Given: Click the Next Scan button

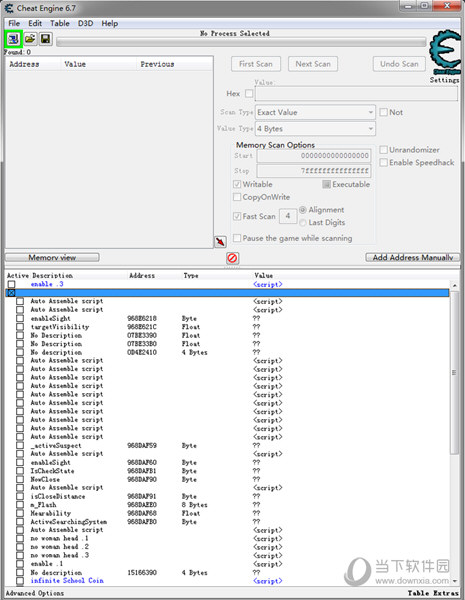Looking at the screenshot, I should (313, 64).
